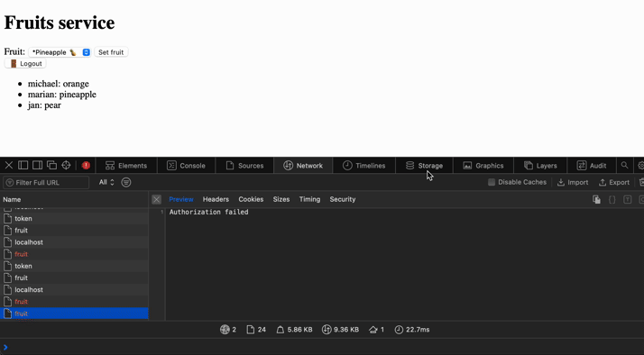This screenshot has width=644, height=355.
Task: Click the Name column header
Action: 74,199
